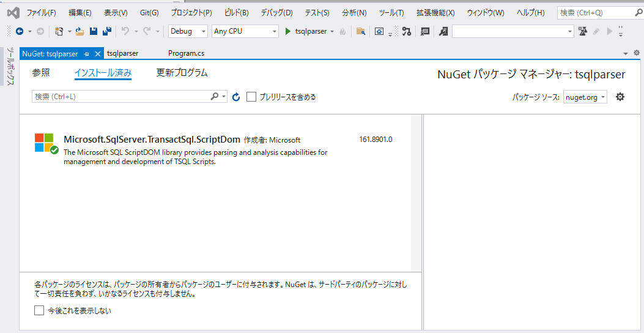This screenshot has height=333, width=644.
Task: Click the browser window icon in the toolbar
Action: tap(380, 31)
